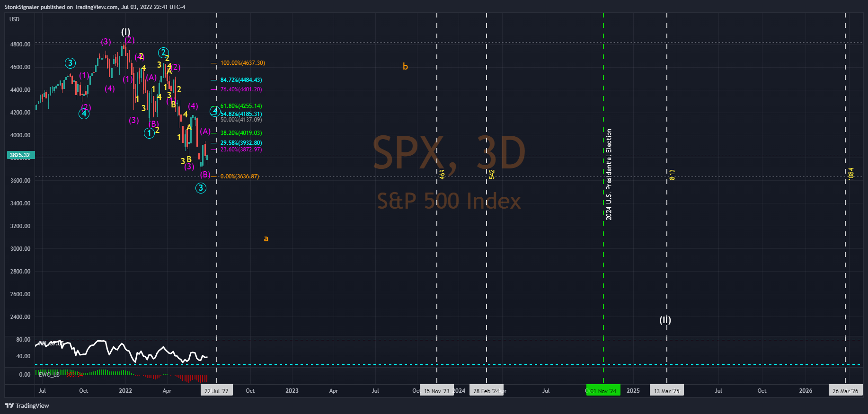The height and width of the screenshot is (414, 868).
Task: Click the 3000.00 price axis label
Action: (x=20, y=249)
